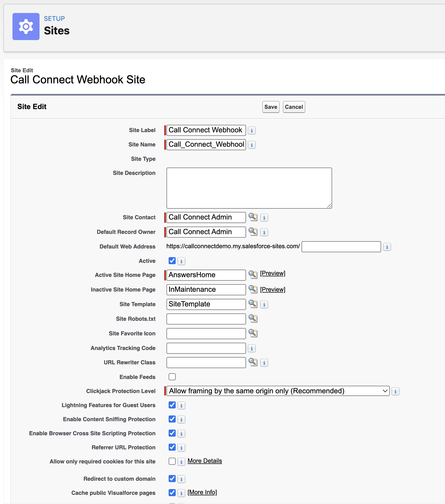Open Default Web Address info icon
Image resolution: width=445 pixels, height=504 pixels.
pos(387,247)
